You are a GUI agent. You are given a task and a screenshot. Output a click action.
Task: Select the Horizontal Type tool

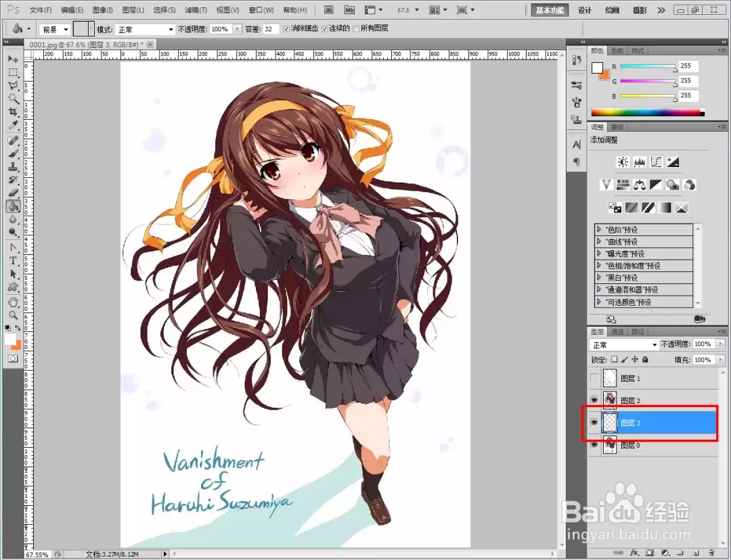click(13, 260)
